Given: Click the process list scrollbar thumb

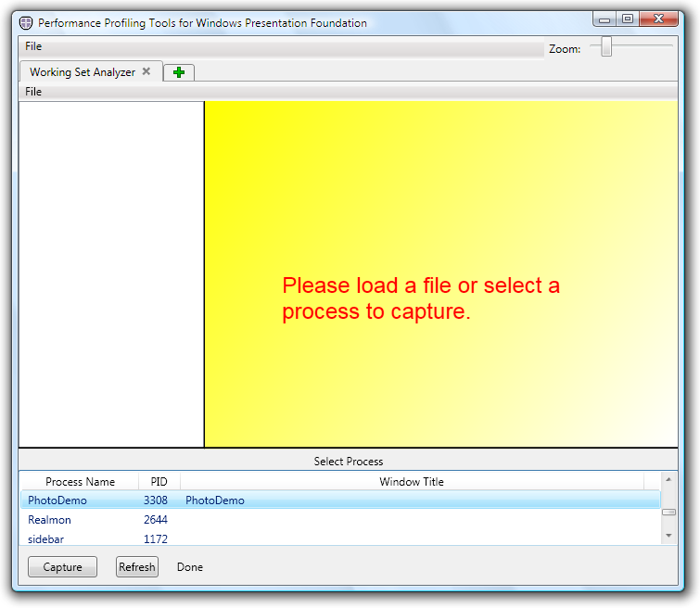Looking at the screenshot, I should tap(668, 512).
